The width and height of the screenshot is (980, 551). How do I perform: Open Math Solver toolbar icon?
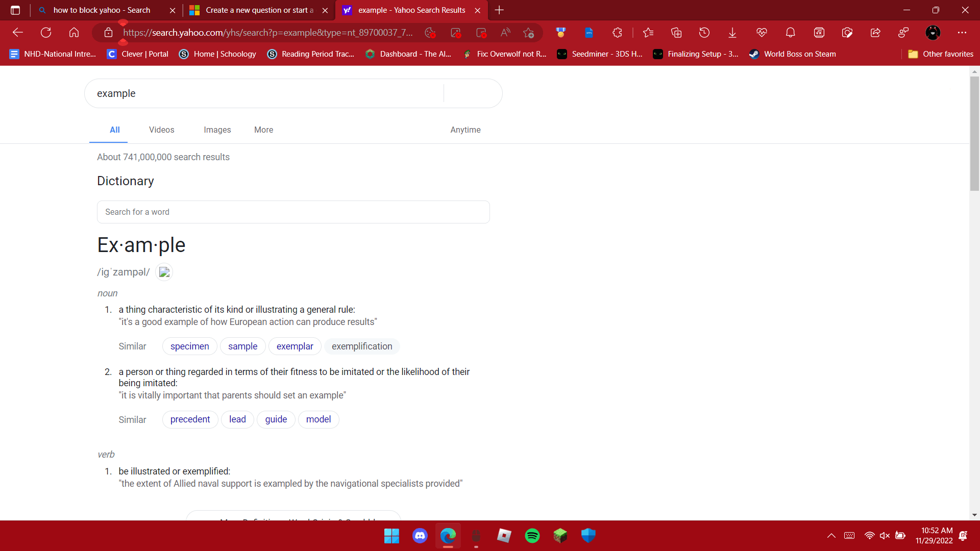click(x=819, y=33)
